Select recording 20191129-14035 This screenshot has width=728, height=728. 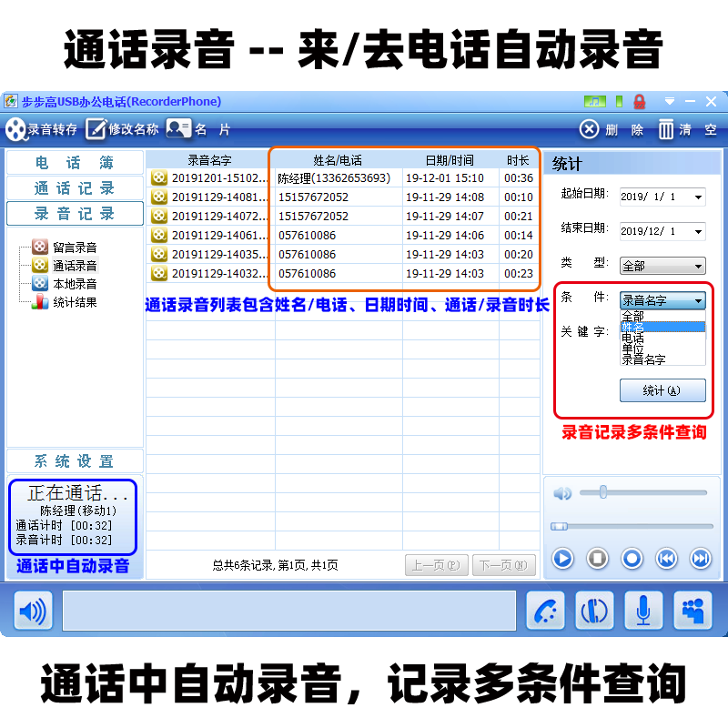click(x=343, y=255)
